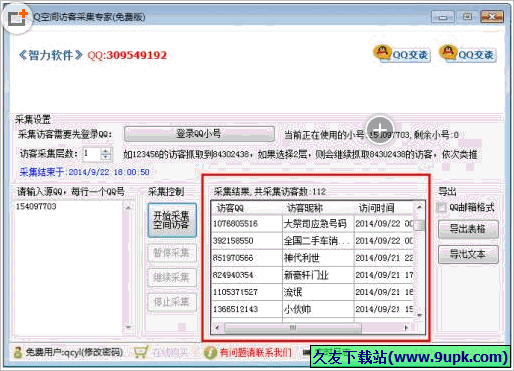Click the 采集结果,共采集访客数:112 label
Image resolution: width=514 pixels, height=371 pixels.
[x=269, y=192]
